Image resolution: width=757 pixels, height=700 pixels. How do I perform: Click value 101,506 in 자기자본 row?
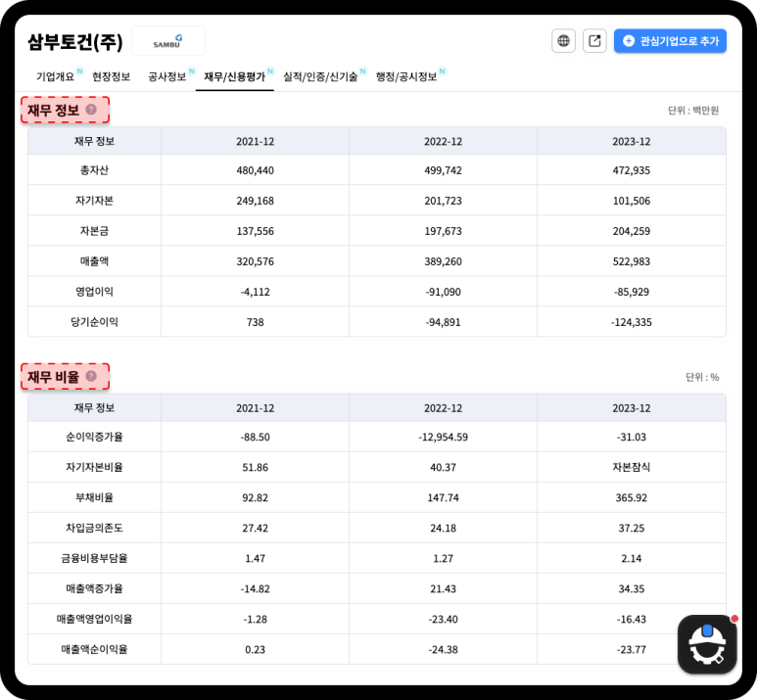tap(632, 201)
